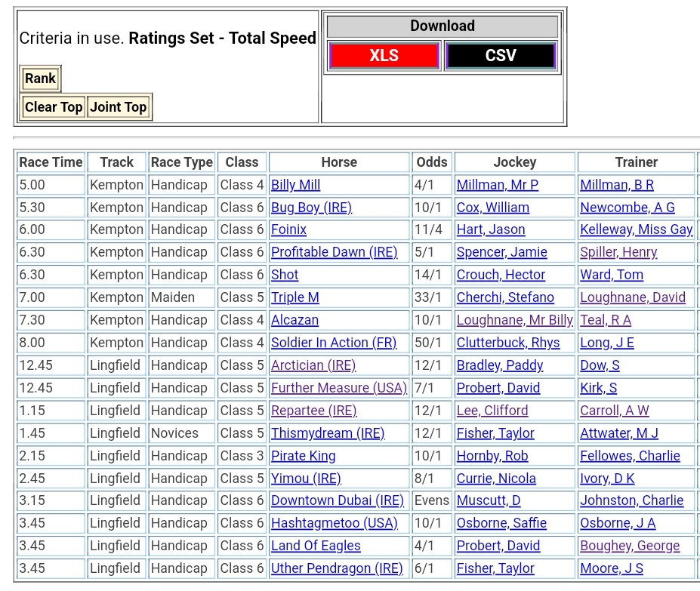Open trainer Johnston, Charlie link
This screenshot has height=591, width=700.
point(631,500)
